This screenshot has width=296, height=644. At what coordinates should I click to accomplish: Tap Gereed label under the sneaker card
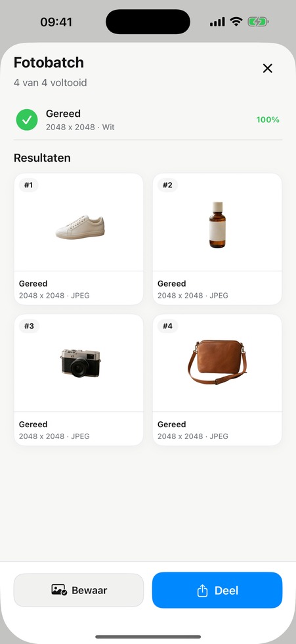point(33,283)
